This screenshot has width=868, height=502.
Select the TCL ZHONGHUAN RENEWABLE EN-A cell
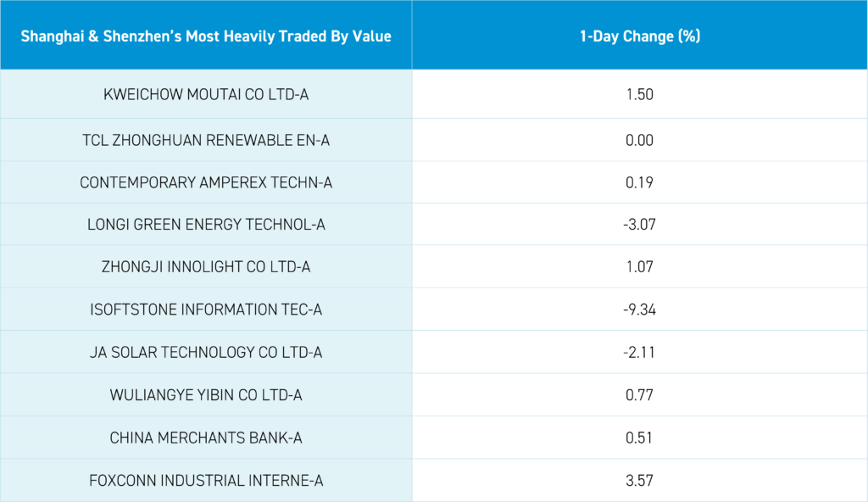(206, 140)
